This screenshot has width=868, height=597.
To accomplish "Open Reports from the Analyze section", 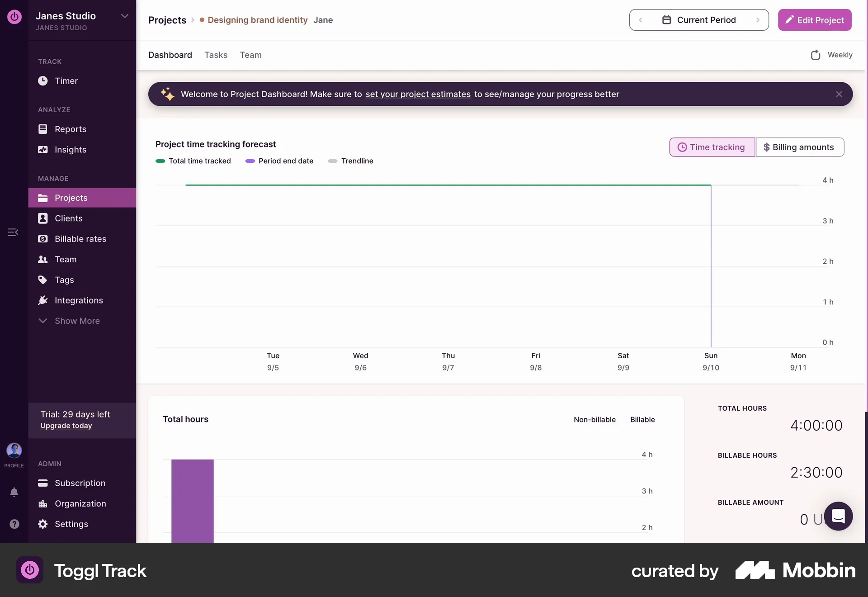I will pos(71,129).
